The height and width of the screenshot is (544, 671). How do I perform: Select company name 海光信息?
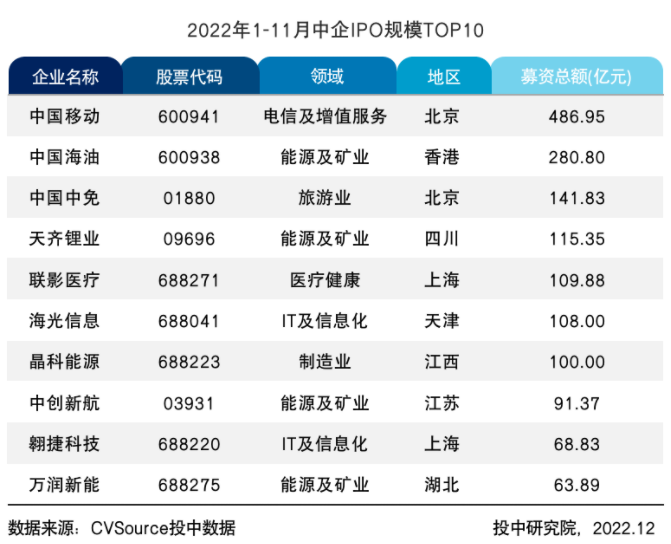pos(65,321)
